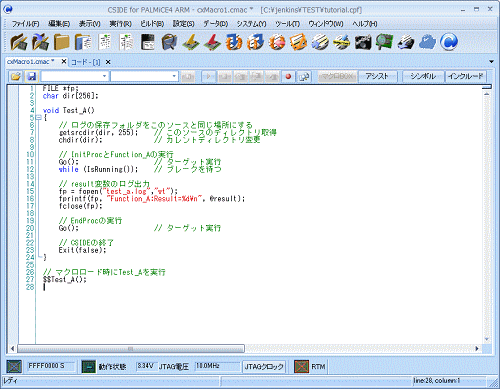Click the red record macro button
Viewport: 500px width, 389px height.
click(288, 77)
